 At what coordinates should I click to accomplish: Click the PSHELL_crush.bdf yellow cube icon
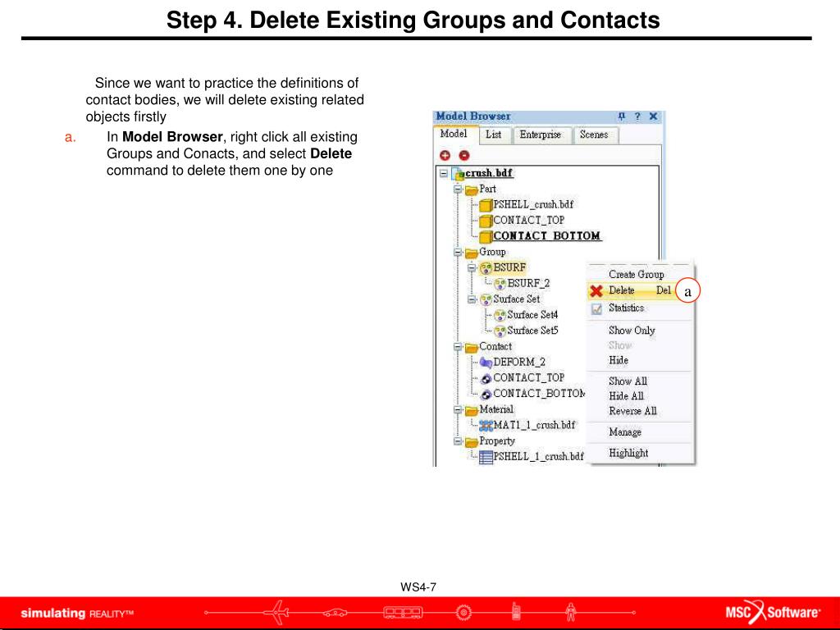pos(486,205)
